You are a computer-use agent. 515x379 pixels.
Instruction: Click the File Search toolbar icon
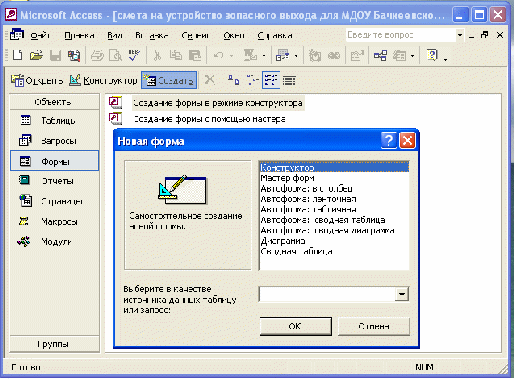click(x=74, y=55)
